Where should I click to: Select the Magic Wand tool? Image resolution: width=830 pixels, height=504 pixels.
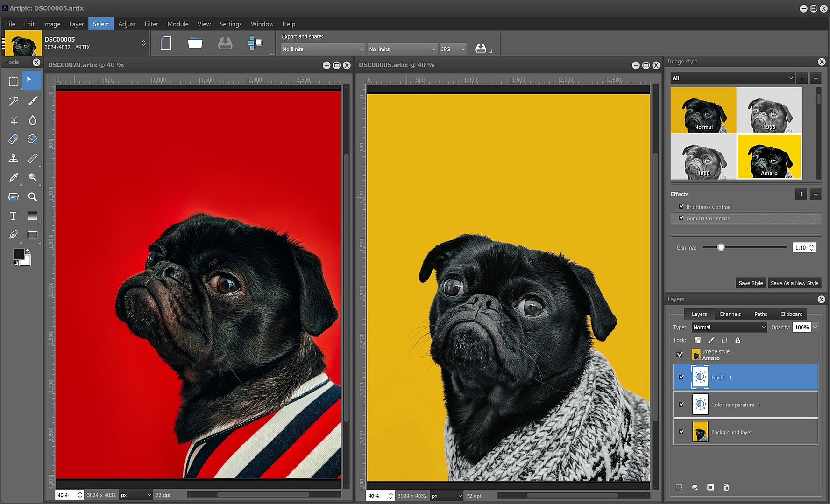click(13, 101)
